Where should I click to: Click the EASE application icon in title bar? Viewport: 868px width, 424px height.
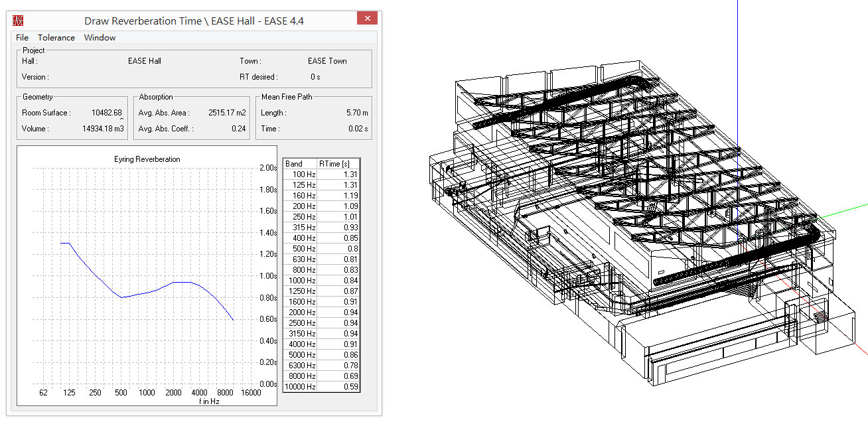click(x=19, y=21)
